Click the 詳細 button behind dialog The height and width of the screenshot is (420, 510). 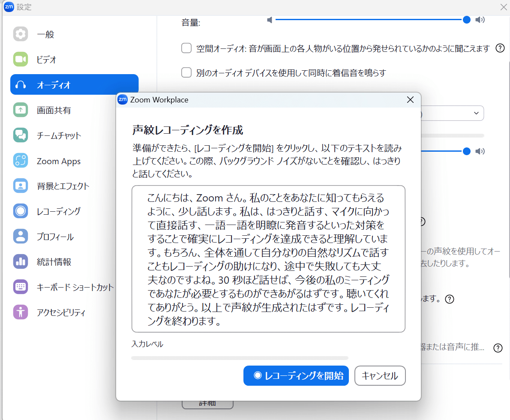207,405
